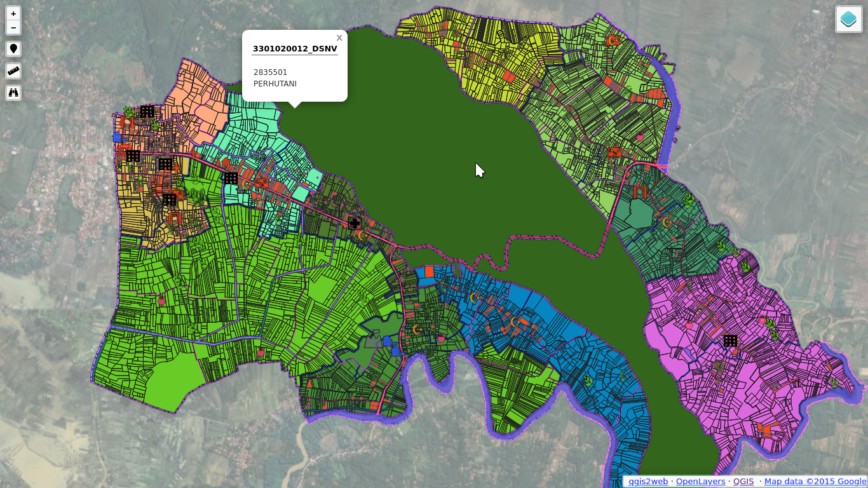Click the blue house icon on western edge
Image resolution: width=868 pixels, height=488 pixels.
pyautogui.click(x=117, y=137)
